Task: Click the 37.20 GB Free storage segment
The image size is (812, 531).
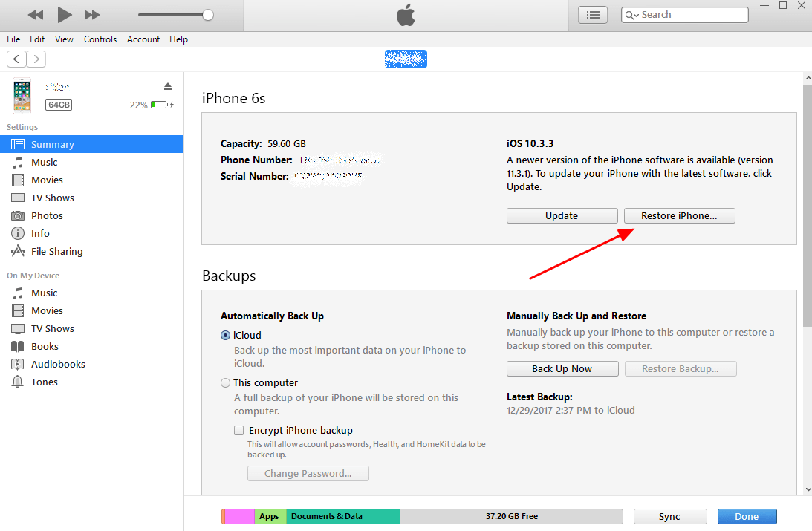Action: 512,516
